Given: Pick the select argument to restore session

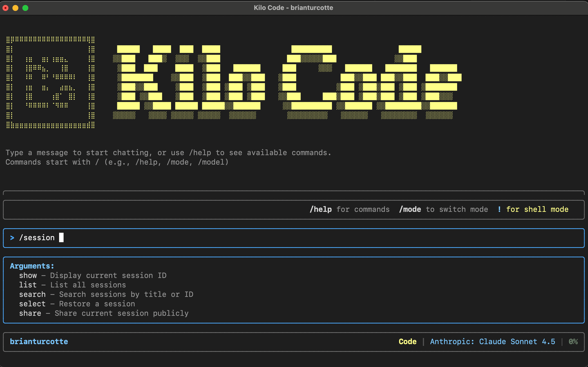Looking at the screenshot, I should tap(32, 304).
